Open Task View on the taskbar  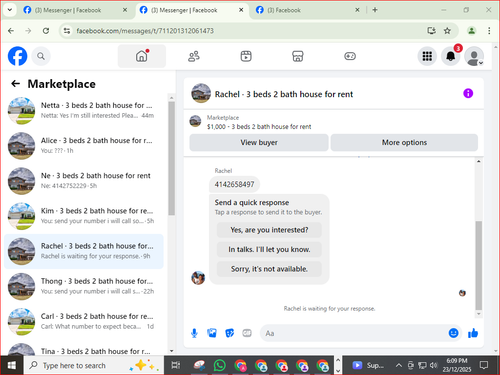(176, 366)
